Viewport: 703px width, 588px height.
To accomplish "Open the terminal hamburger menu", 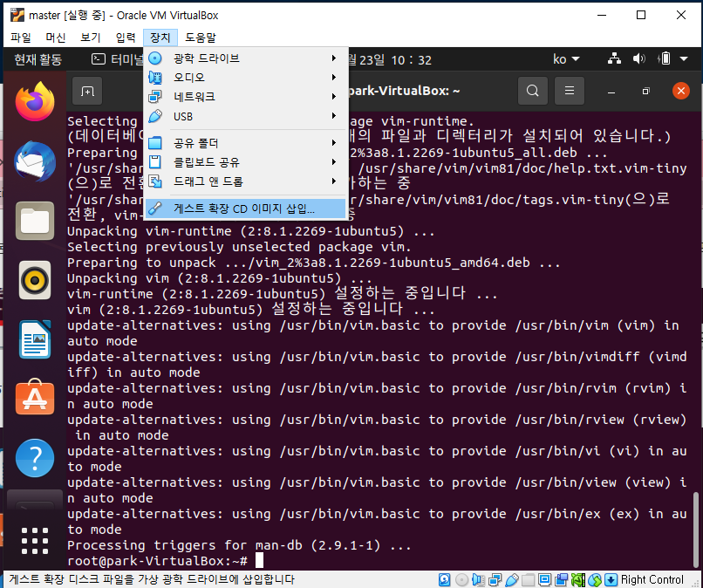I will tap(570, 91).
